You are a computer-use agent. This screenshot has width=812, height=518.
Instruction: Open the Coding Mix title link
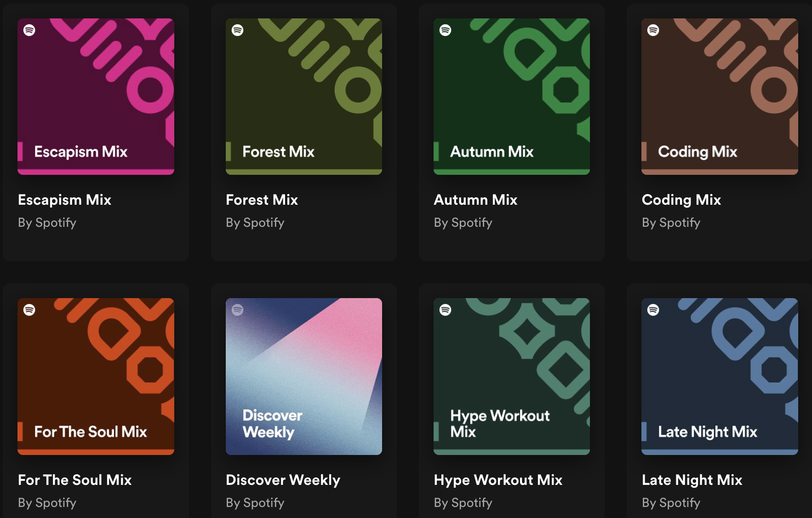click(681, 200)
